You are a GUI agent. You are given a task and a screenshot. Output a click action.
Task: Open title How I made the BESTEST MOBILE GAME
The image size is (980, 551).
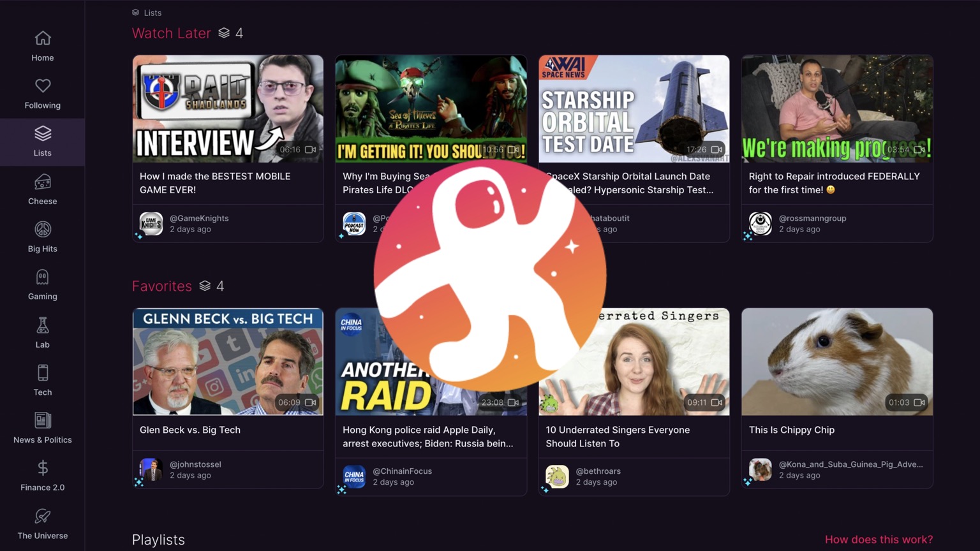215,183
